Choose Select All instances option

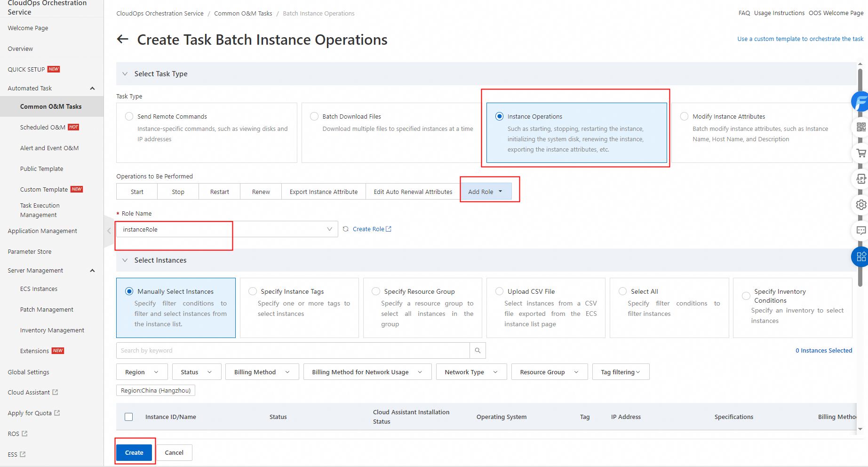tap(669, 308)
